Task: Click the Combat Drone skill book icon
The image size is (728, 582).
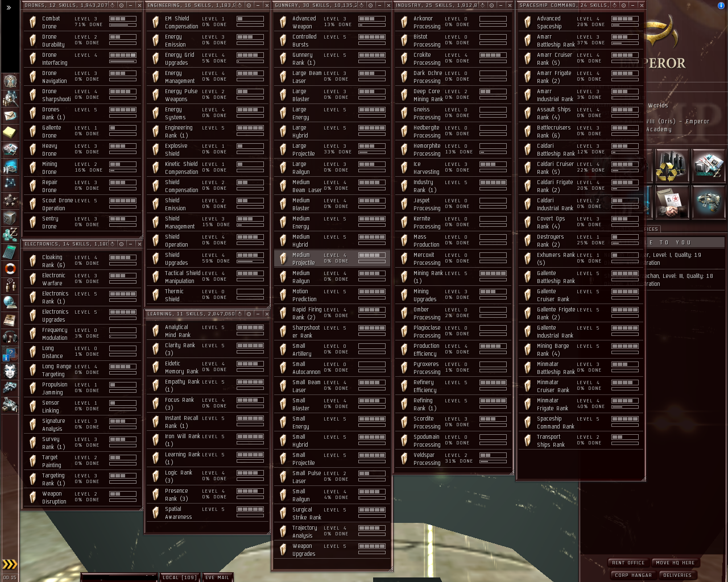Action: pos(33,22)
